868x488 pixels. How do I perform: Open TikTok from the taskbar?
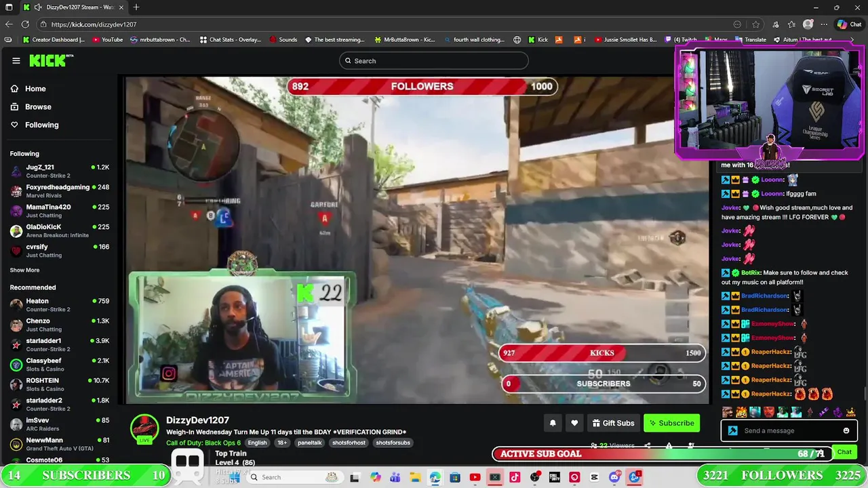[x=515, y=477]
